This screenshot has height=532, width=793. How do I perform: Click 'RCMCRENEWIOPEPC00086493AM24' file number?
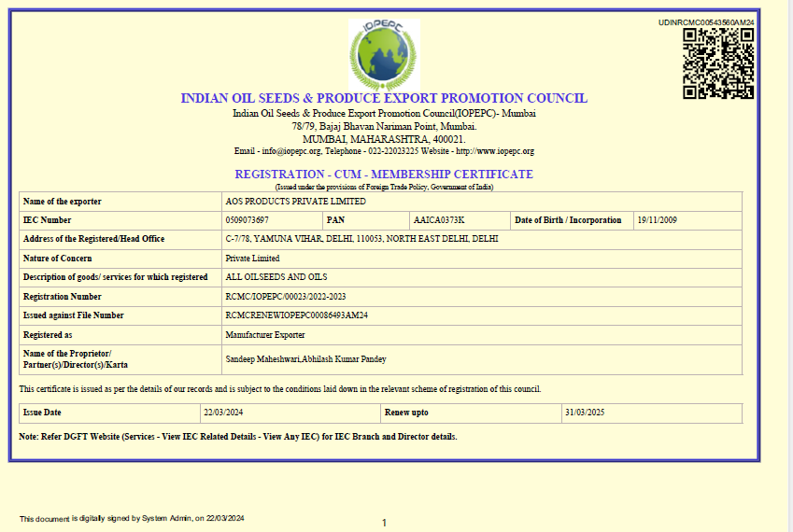[297, 315]
